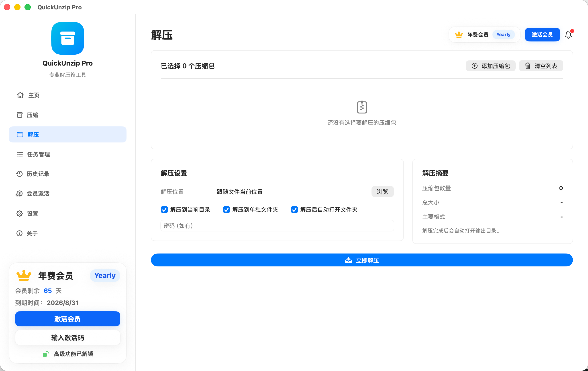Click the membership icon beside 会员激活
Image resolution: width=588 pixels, height=371 pixels.
click(x=19, y=194)
